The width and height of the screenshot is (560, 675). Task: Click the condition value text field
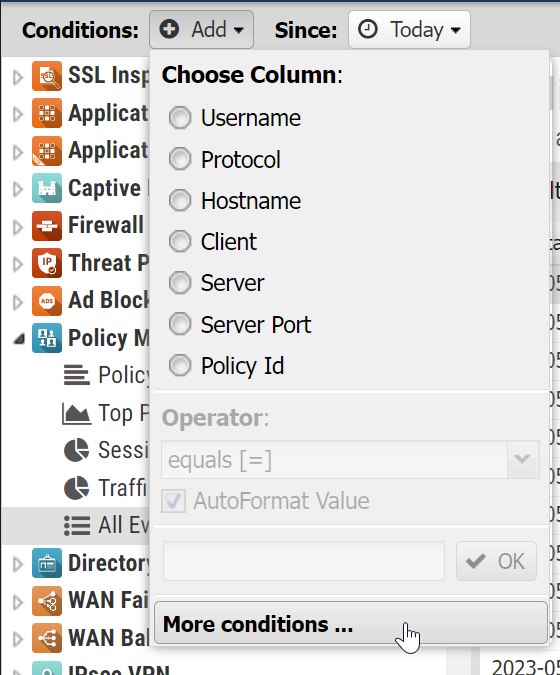coord(303,561)
